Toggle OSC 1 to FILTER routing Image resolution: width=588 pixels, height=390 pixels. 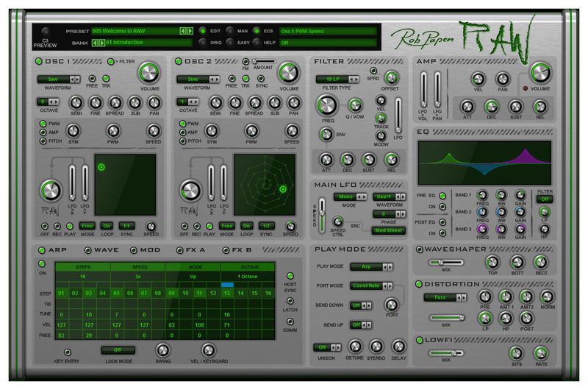111,61
